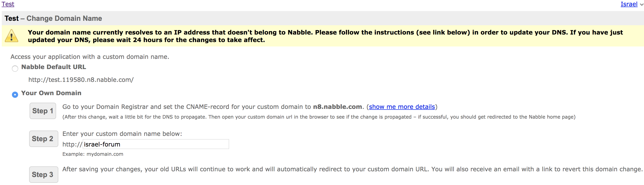This screenshot has height=185, width=644.
Task: Open the Israel user link
Action: point(629,4)
